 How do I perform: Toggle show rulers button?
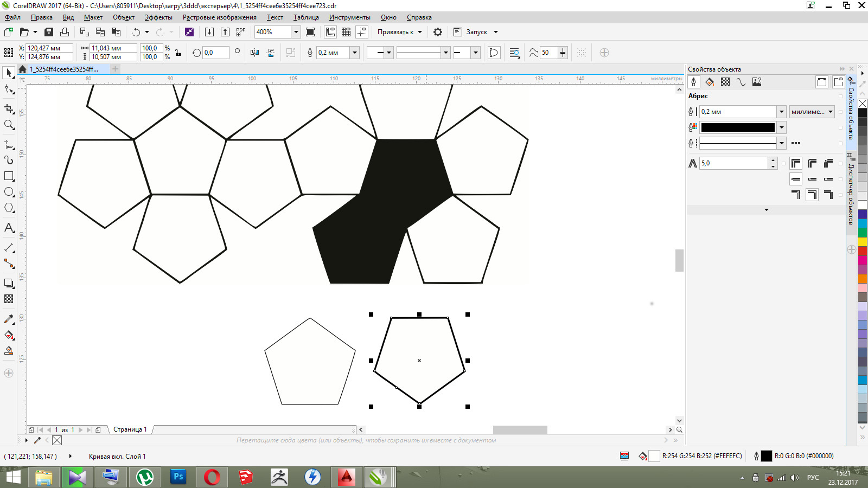[x=330, y=32]
